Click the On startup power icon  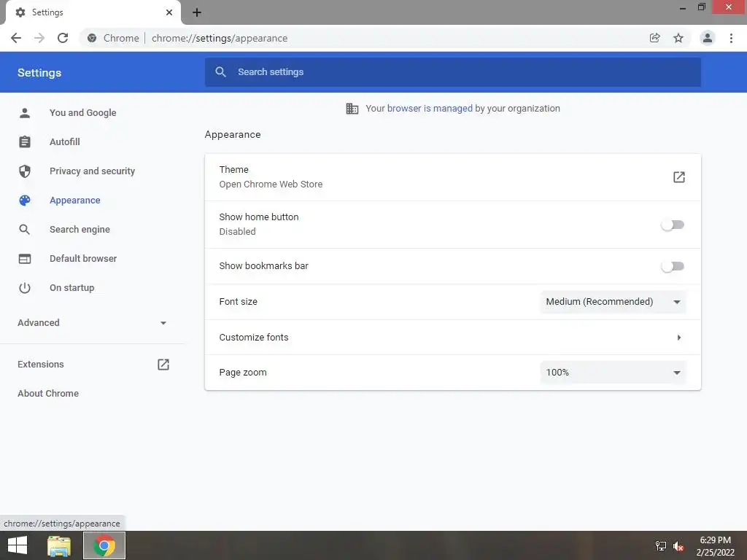coord(25,287)
